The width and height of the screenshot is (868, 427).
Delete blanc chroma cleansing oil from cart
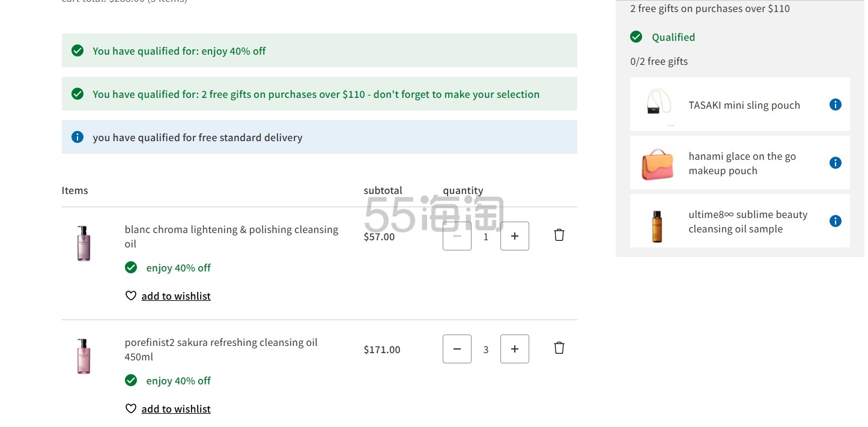pos(559,235)
